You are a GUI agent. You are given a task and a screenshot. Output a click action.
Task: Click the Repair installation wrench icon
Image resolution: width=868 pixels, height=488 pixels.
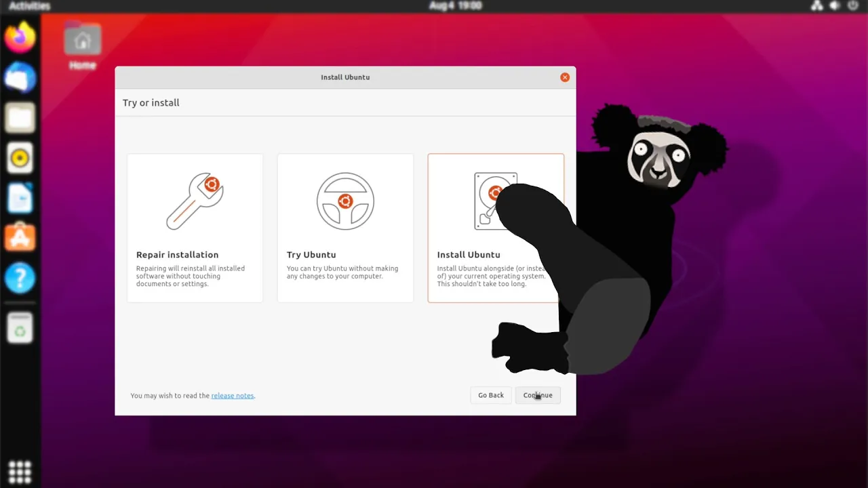click(195, 201)
